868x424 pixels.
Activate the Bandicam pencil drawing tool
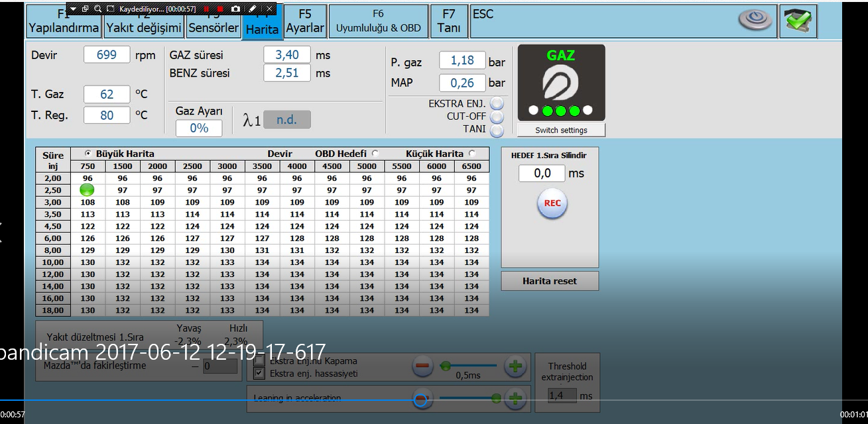click(x=253, y=9)
